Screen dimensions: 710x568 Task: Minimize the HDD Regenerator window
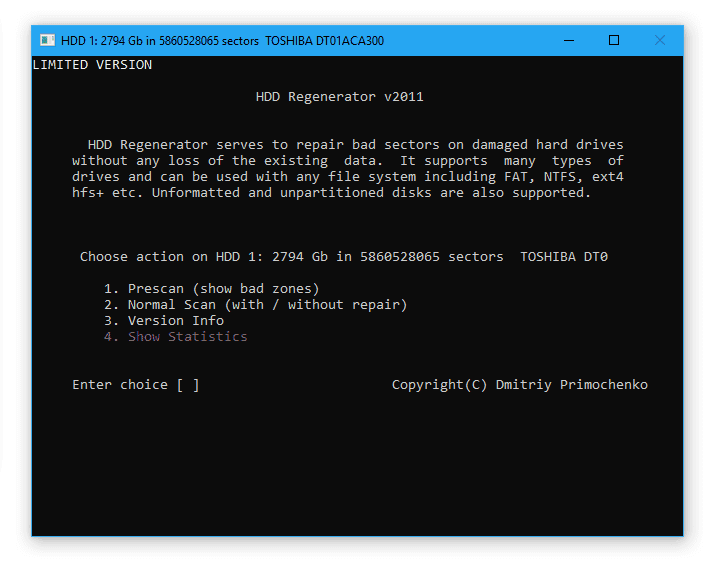pos(569,40)
